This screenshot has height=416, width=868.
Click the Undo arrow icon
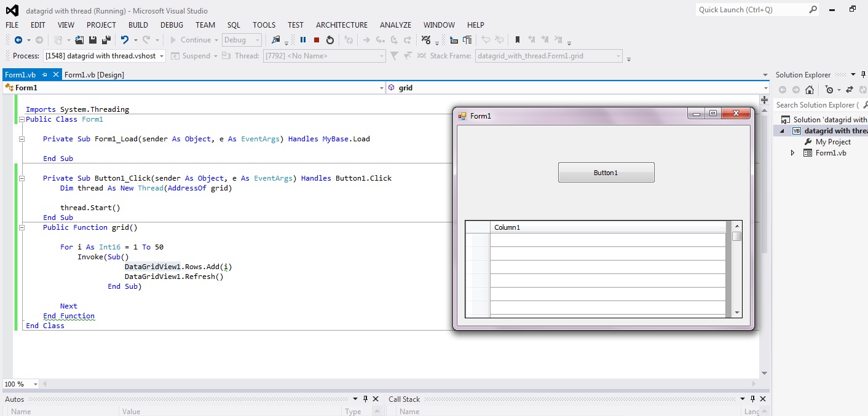[125, 40]
